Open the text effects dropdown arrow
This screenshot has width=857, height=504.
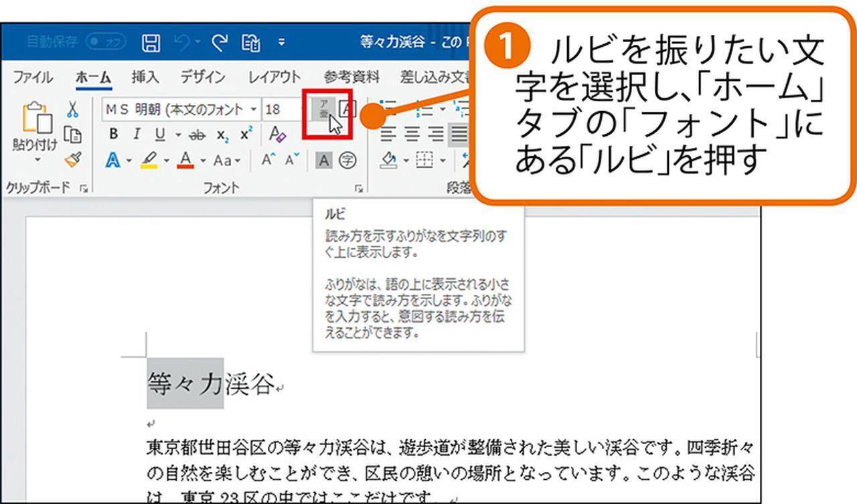click(x=128, y=161)
